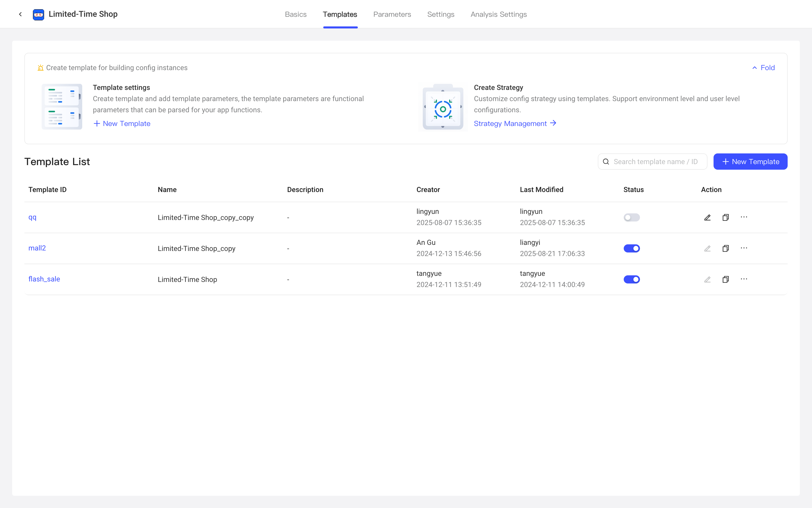Click the Create Strategy illustration
Viewport: 812px width, 508px height.
coord(443,106)
